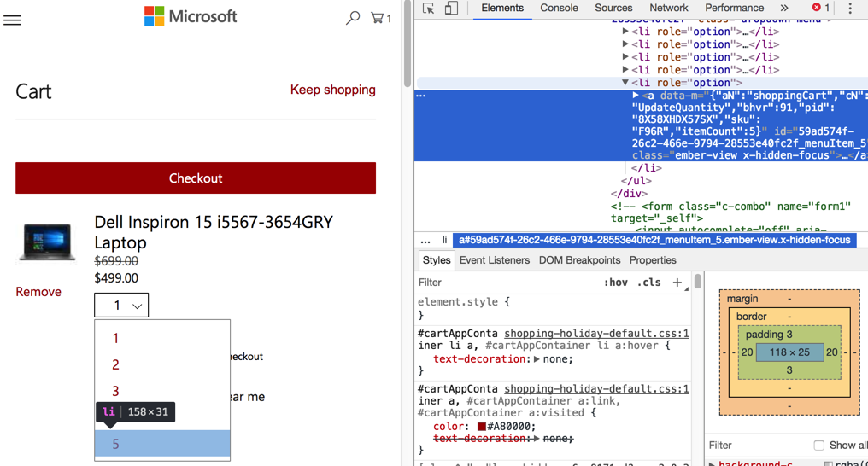The height and width of the screenshot is (466, 868).
Task: Click the ellipsis beside selected DOM node
Action: click(420, 96)
